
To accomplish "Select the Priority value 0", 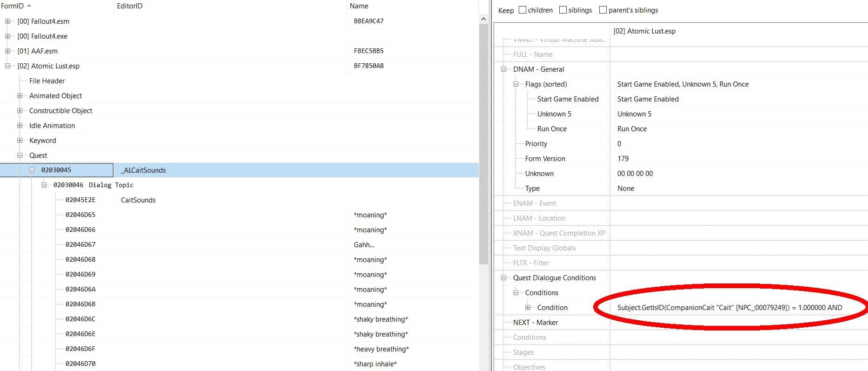I will [x=619, y=144].
